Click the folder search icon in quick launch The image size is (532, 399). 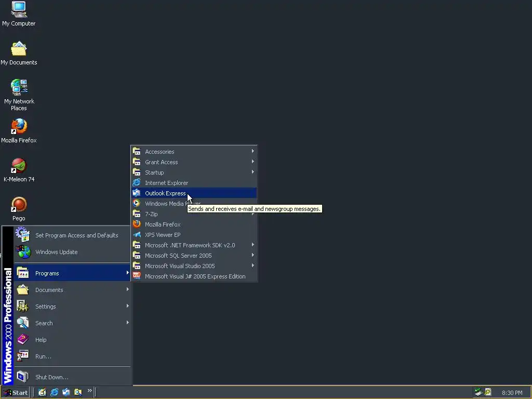78,392
